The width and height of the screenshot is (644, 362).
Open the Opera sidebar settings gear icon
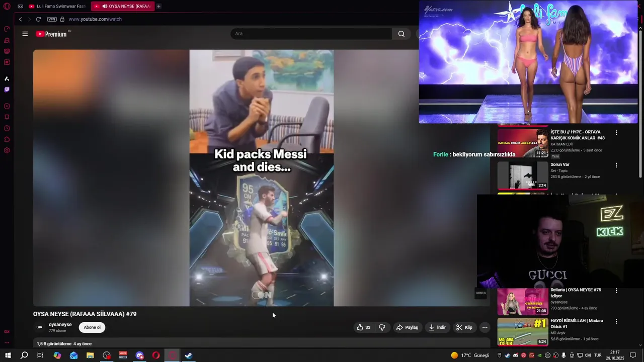(x=7, y=150)
